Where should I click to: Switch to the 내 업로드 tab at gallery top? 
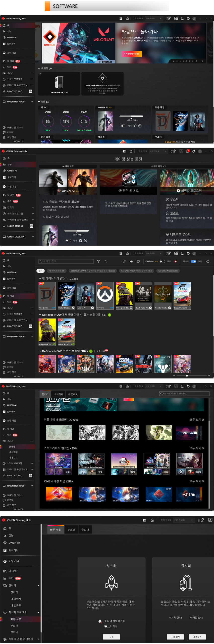[x=72, y=394]
